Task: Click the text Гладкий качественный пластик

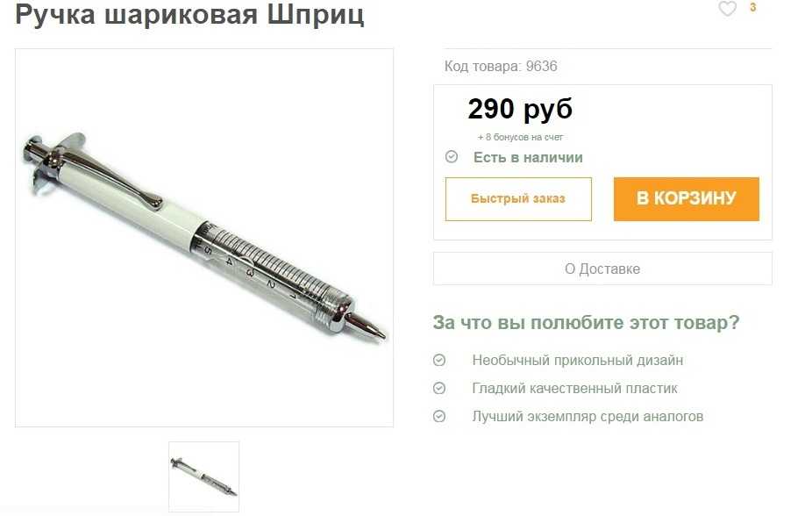Action: 574,388
